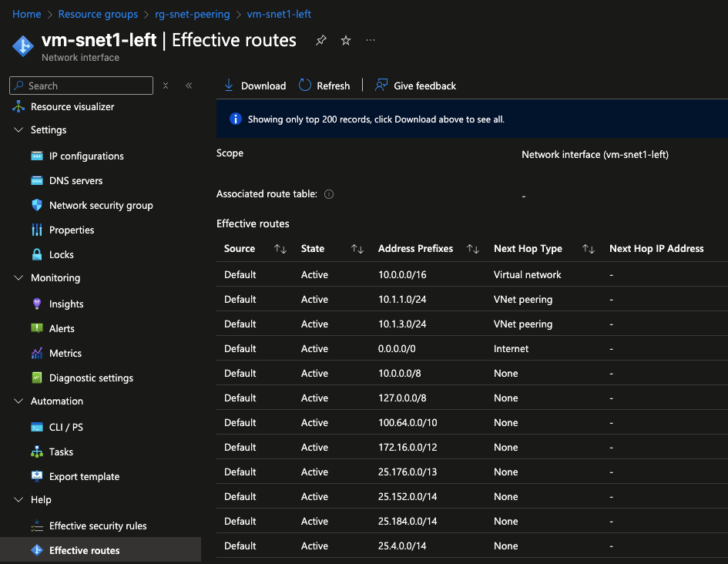
Task: Click the Properties bars icon
Action: [x=37, y=230]
